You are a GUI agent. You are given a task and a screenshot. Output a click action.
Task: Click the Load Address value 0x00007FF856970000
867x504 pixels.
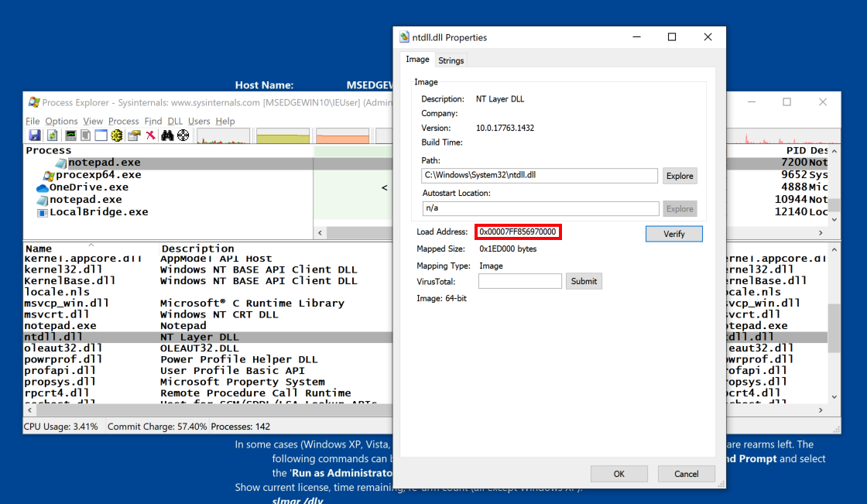(518, 231)
